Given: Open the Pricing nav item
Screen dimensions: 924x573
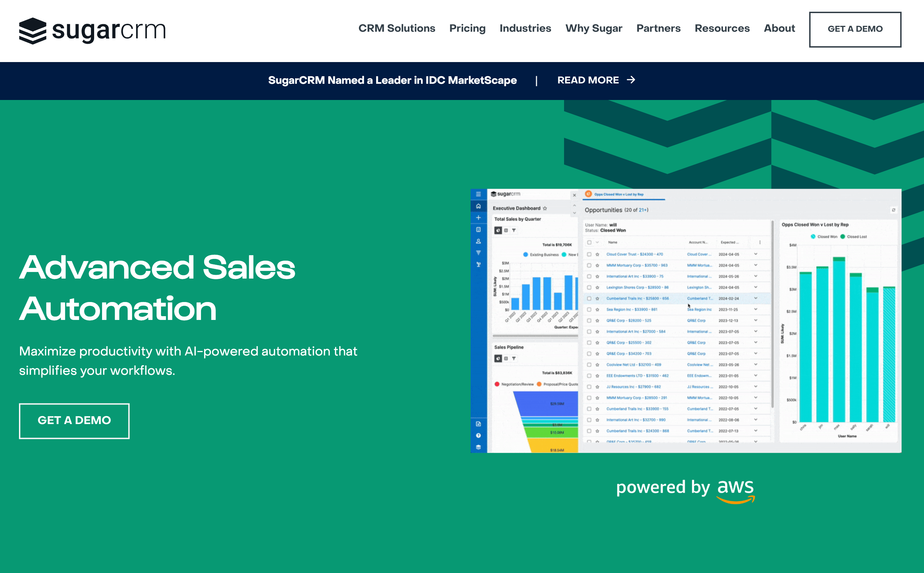Looking at the screenshot, I should tap(467, 28).
